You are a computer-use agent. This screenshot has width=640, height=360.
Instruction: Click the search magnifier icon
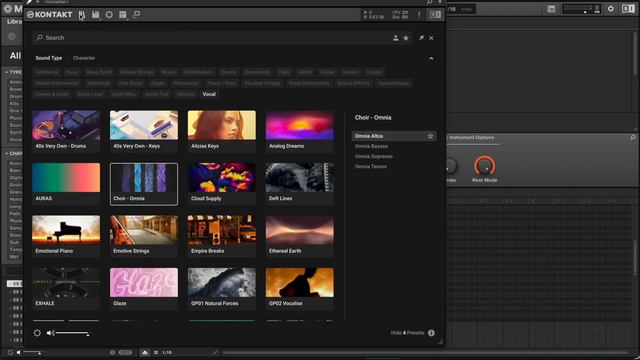[39, 38]
